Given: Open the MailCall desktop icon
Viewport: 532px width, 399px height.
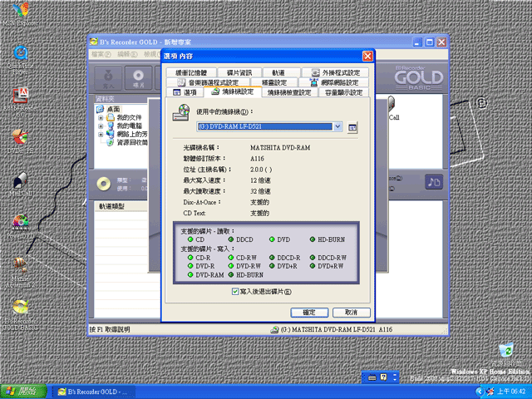Looking at the screenshot, I should [x=21, y=185].
